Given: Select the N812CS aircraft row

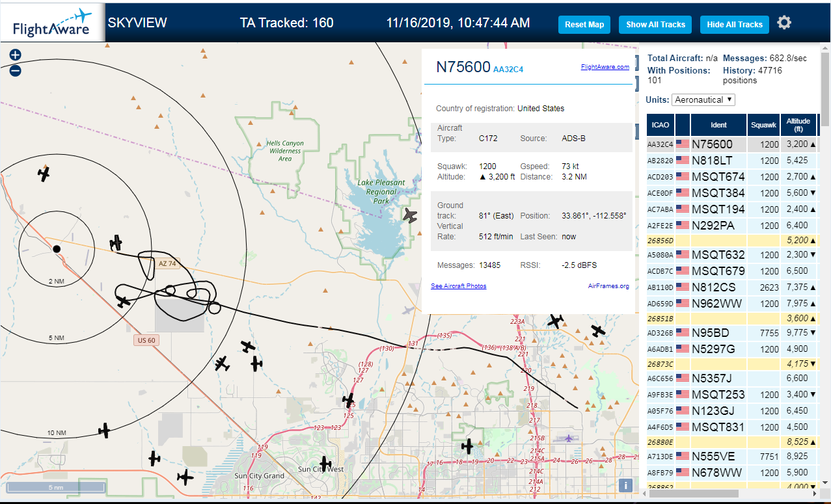Looking at the screenshot, I should [732, 287].
